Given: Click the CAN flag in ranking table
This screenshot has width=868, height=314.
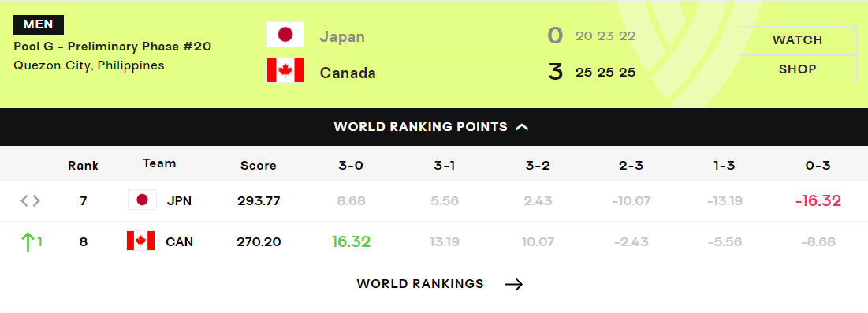Looking at the screenshot, I should pyautogui.click(x=140, y=241).
